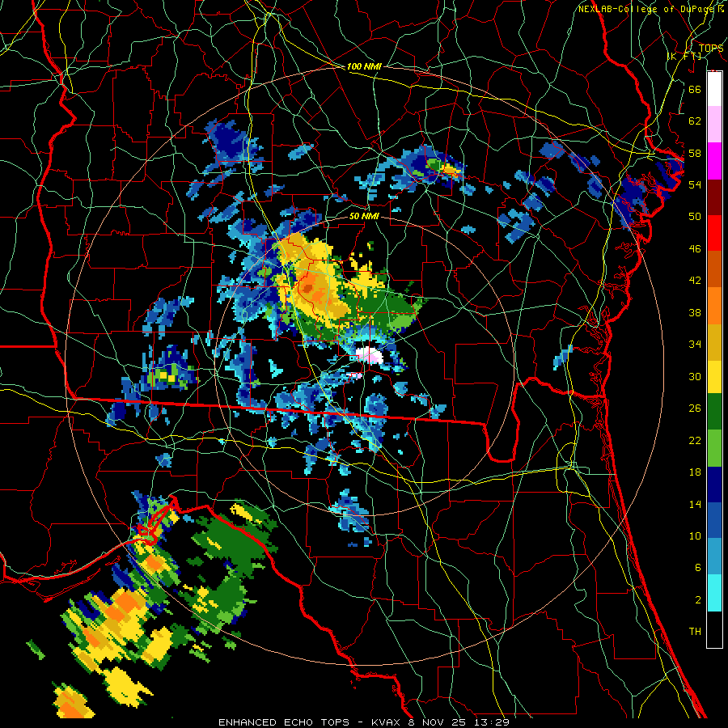The image size is (728, 728).
Task: Click the yellow legend color band
Action: 714,377
